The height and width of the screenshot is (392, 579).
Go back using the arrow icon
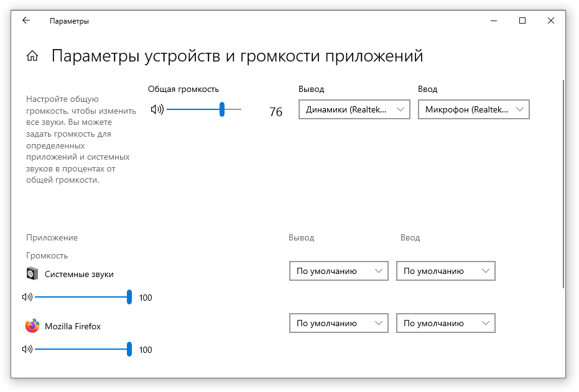coord(26,21)
